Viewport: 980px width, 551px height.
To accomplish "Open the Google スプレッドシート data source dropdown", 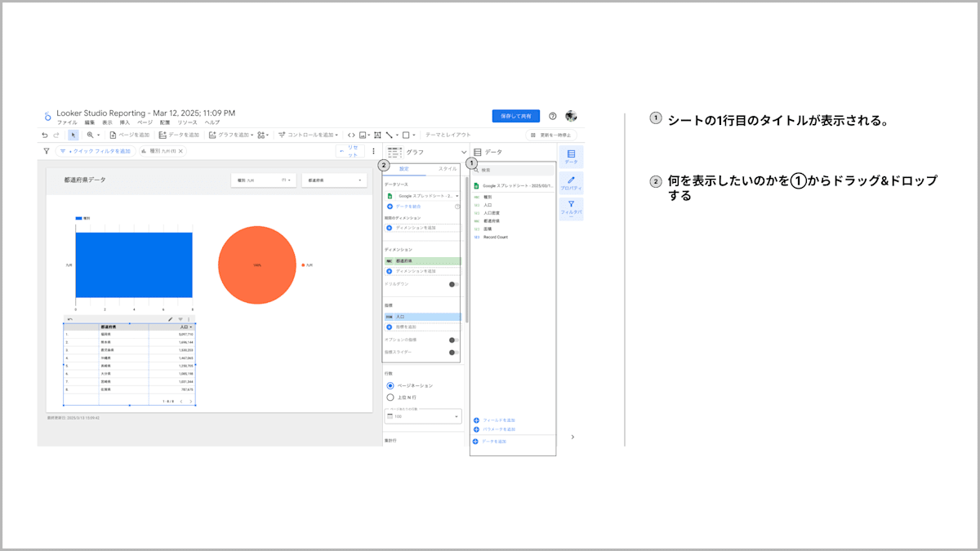I will tap(423, 197).
